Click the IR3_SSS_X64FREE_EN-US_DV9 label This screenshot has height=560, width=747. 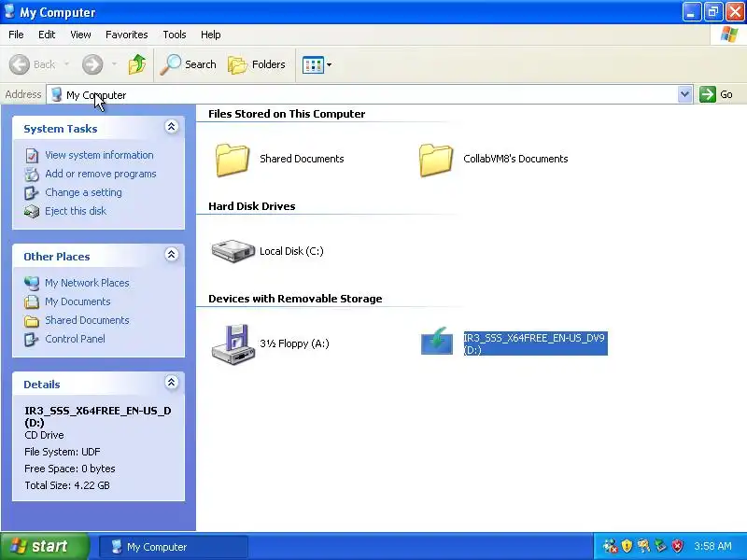[x=535, y=343]
